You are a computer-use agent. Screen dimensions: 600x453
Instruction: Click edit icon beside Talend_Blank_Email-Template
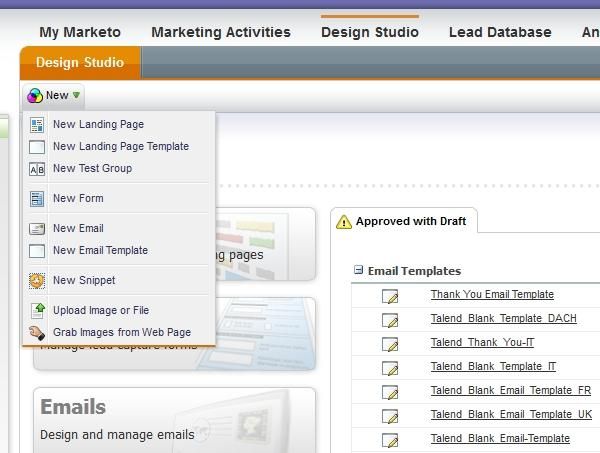pos(390,440)
